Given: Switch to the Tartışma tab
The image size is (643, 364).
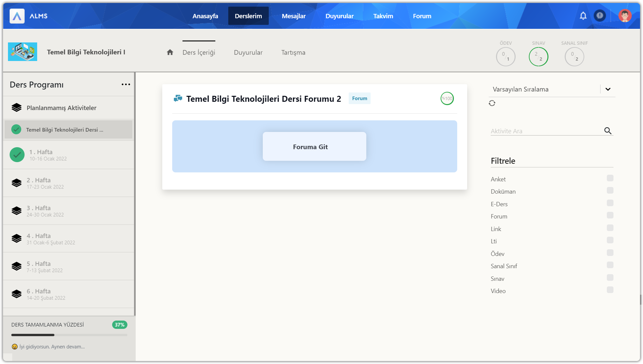Looking at the screenshot, I should click(x=293, y=52).
